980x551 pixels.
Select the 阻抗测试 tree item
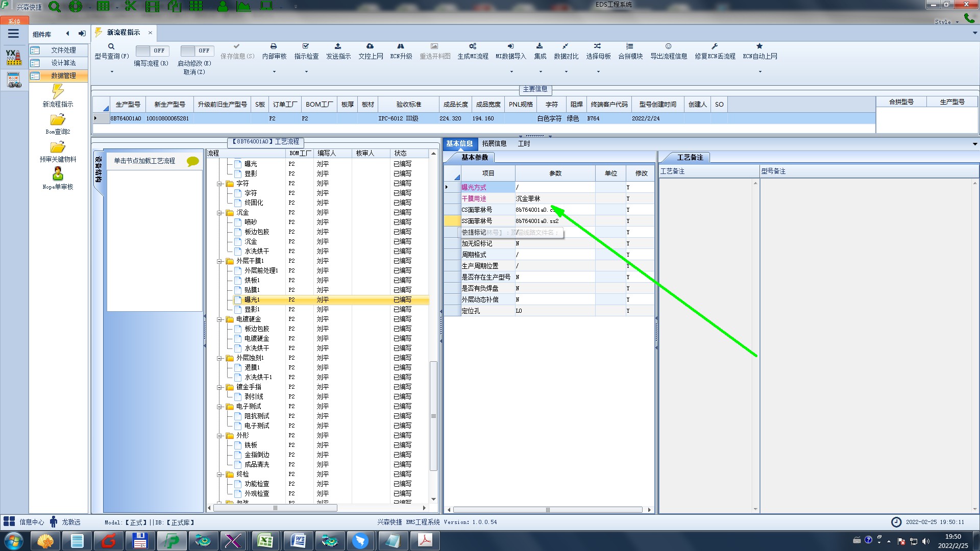(x=257, y=416)
